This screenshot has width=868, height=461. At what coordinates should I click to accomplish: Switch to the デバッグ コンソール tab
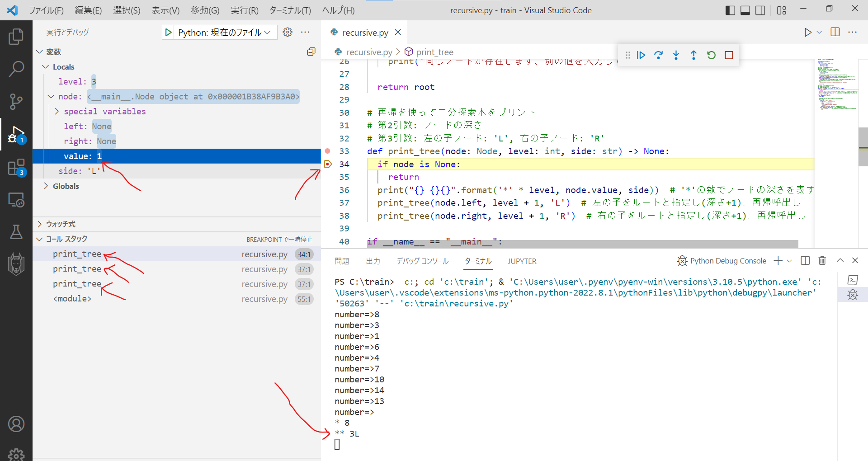click(422, 261)
